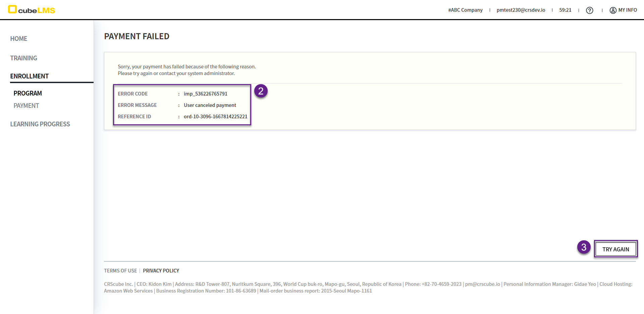This screenshot has width=644, height=314.
Task: Click the error code value imp_536226765791
Action: click(x=205, y=94)
